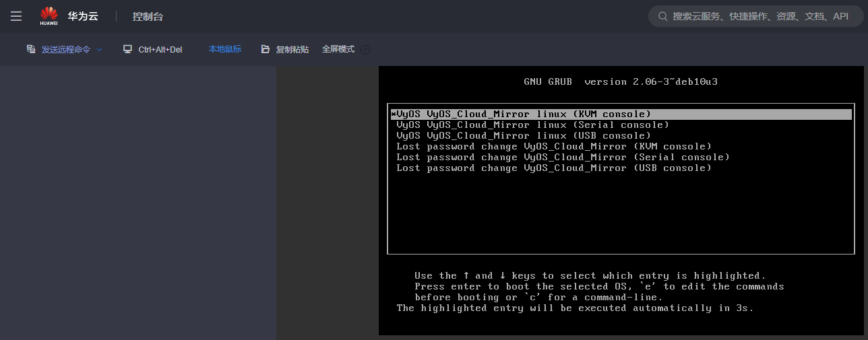Open 发送远程命令 menu
Screen dimensions: 868x340
(65, 49)
